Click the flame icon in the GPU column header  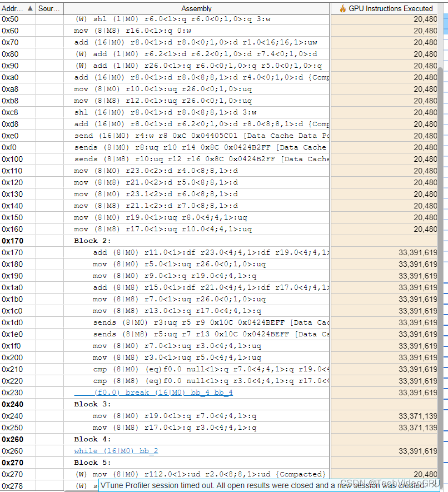coord(342,8)
